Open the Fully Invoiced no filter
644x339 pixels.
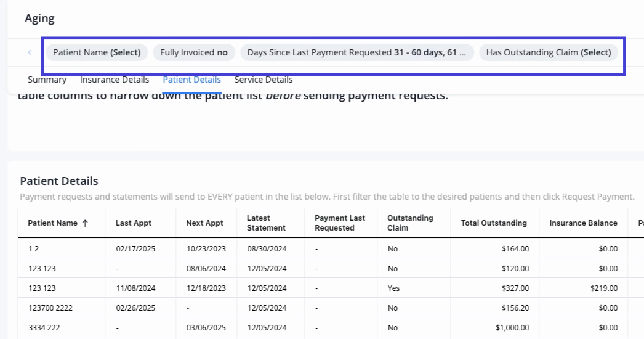tap(194, 52)
